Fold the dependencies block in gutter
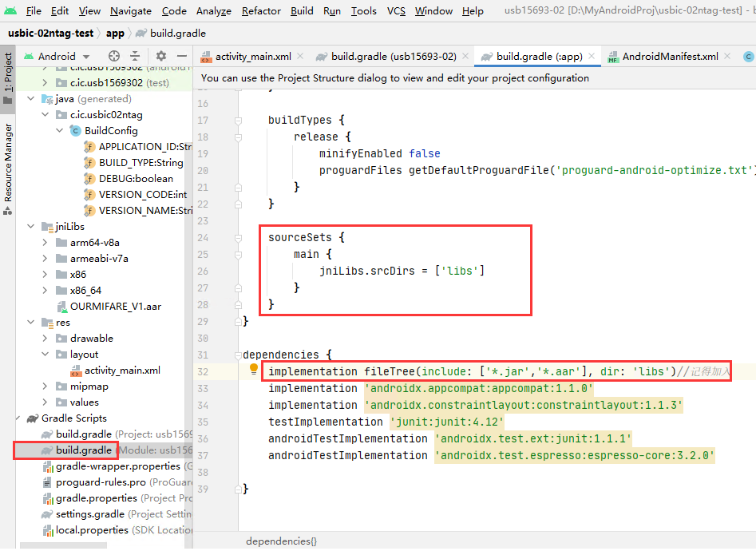This screenshot has width=756, height=551. click(x=238, y=355)
